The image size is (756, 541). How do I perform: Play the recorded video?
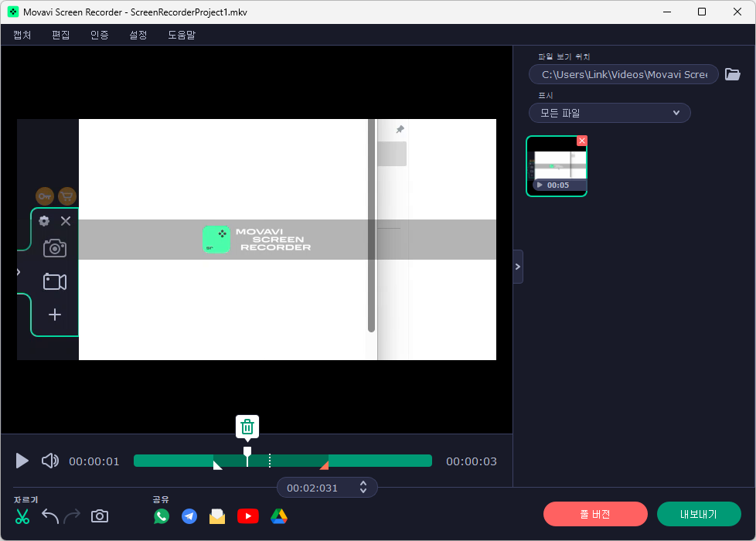pos(22,461)
